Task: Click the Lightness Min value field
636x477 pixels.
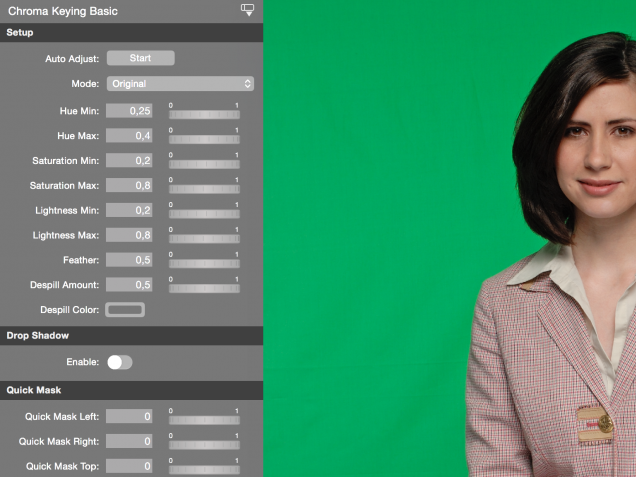Action: point(129,210)
